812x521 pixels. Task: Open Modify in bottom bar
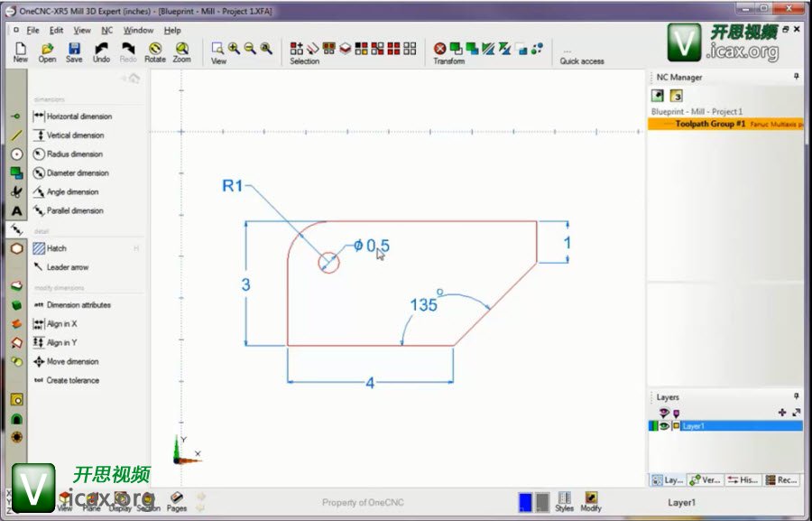(591, 502)
